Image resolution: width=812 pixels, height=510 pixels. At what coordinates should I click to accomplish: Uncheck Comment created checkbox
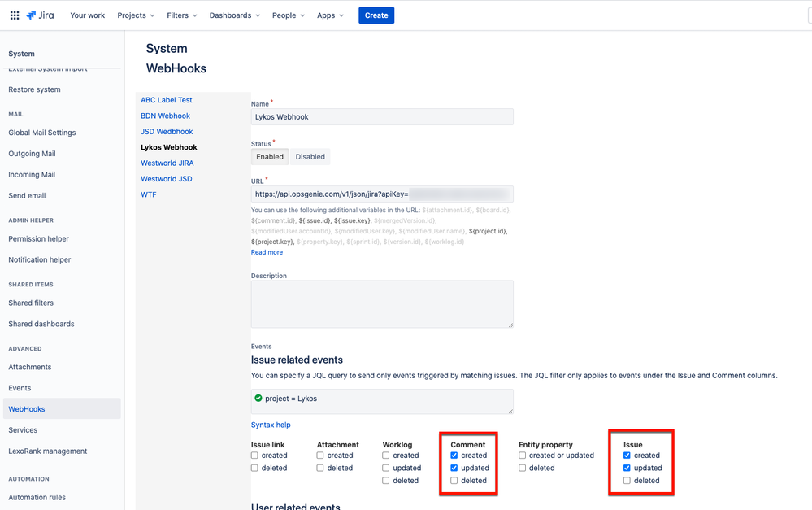(454, 456)
